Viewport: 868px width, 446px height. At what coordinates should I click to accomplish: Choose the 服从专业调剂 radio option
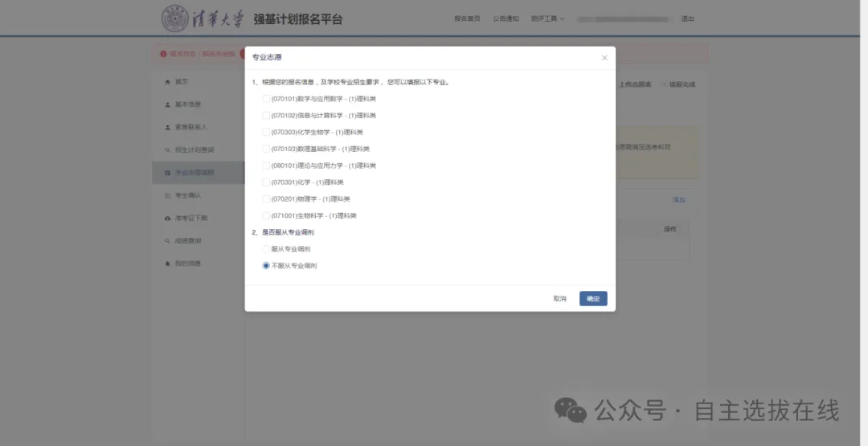[x=266, y=249]
